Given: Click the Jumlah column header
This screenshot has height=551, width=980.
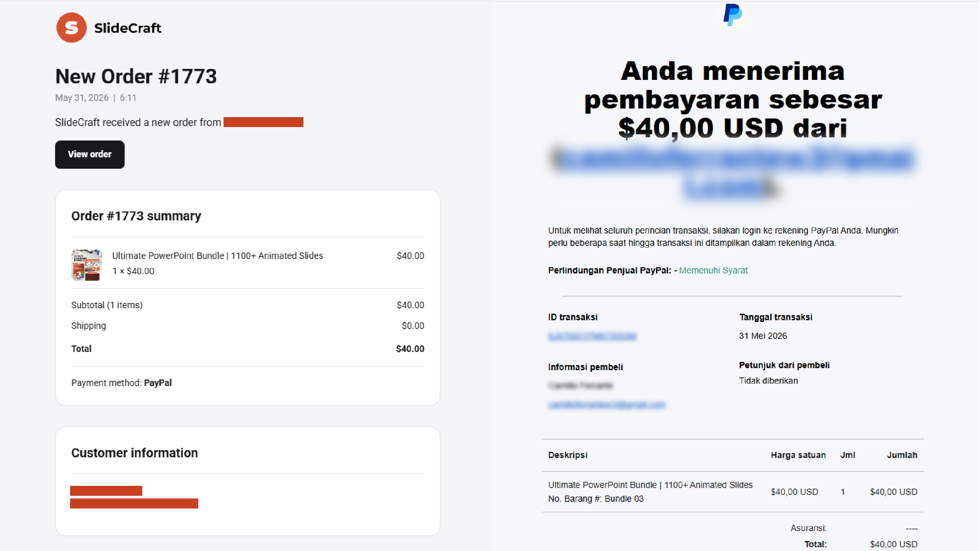Looking at the screenshot, I should click(902, 455).
